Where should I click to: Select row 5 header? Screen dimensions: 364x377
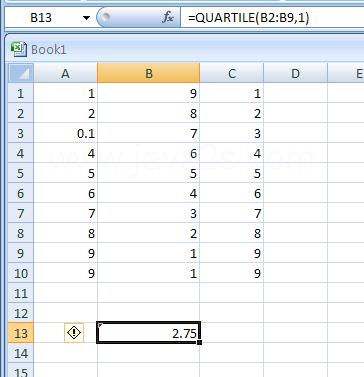(21, 173)
